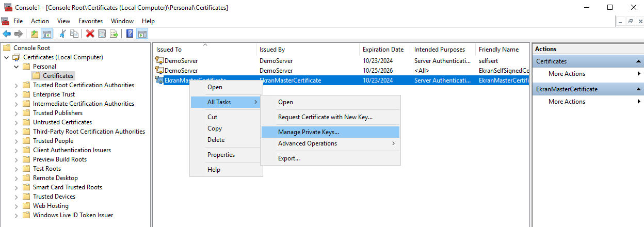Collapse the Certificates (Local Computer) node
The height and width of the screenshot is (227, 644).
click(6, 57)
